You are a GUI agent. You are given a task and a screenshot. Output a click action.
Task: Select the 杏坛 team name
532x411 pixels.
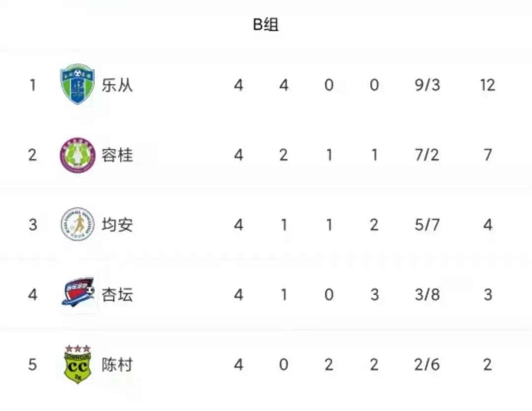(117, 295)
